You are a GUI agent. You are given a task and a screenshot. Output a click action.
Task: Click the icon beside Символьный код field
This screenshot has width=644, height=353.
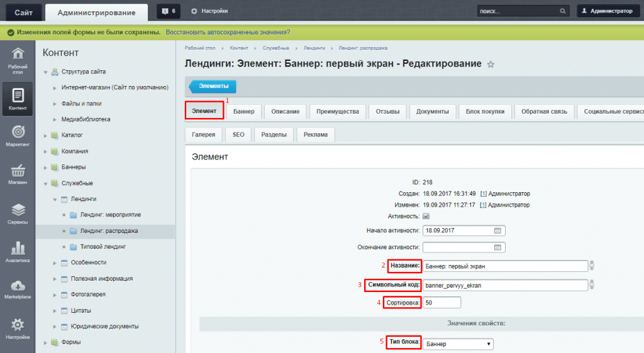pyautogui.click(x=591, y=285)
